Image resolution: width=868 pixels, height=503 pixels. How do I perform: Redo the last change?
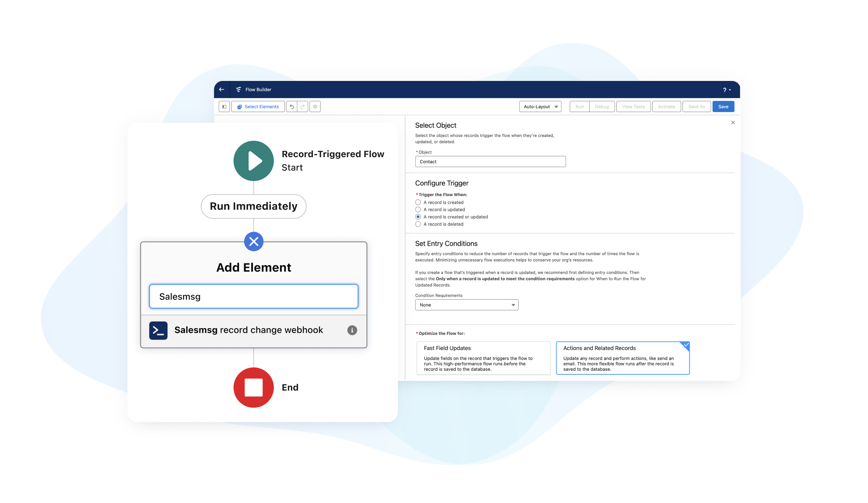[x=303, y=107]
